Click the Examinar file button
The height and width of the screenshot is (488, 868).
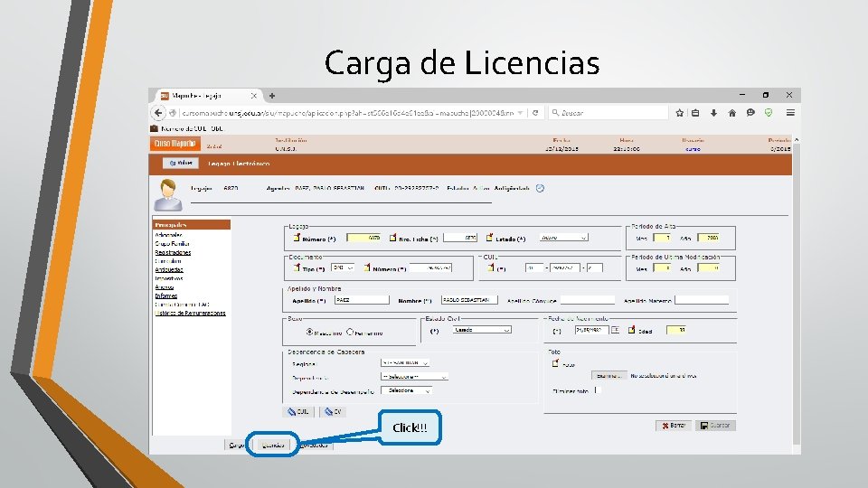(609, 376)
